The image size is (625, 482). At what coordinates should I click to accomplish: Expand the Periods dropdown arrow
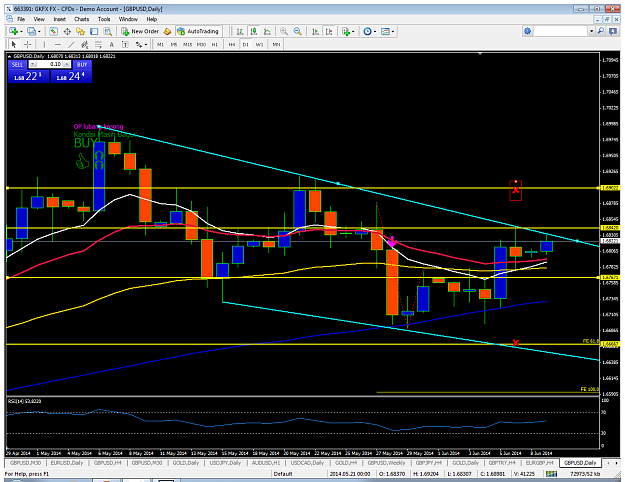pyautogui.click(x=375, y=31)
